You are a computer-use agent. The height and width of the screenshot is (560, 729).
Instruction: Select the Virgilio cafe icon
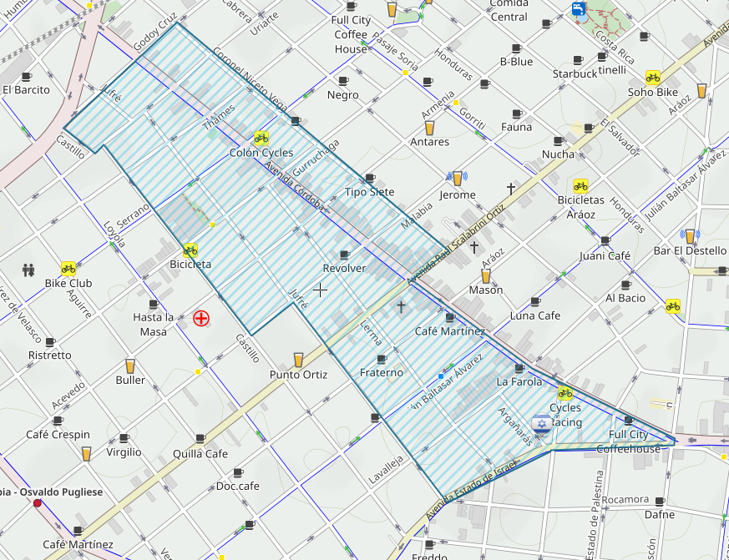click(x=124, y=438)
